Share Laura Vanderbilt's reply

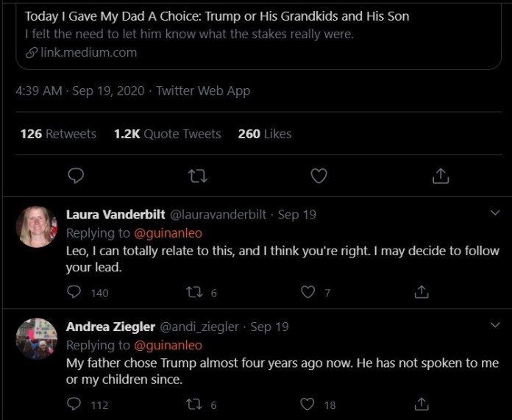point(422,292)
